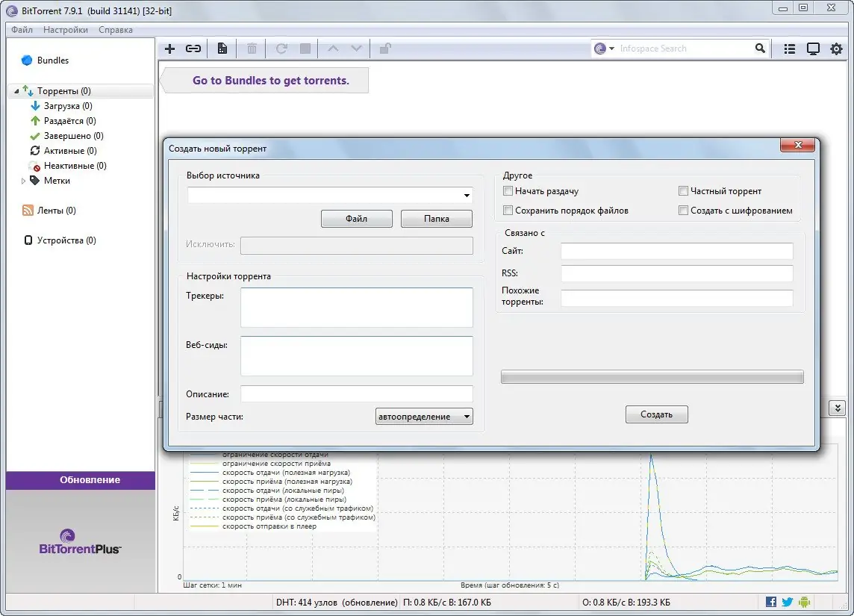Click the О: 0.8 КБ/с upload status

626,603
